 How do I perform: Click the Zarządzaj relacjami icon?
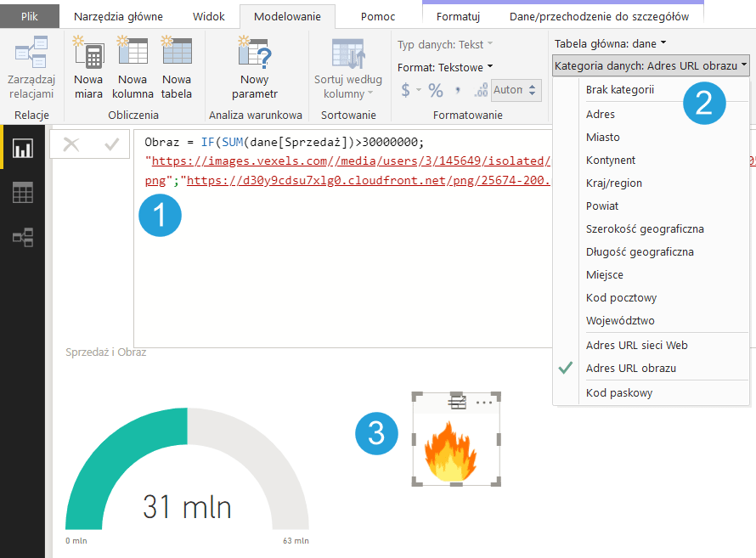tap(31, 55)
